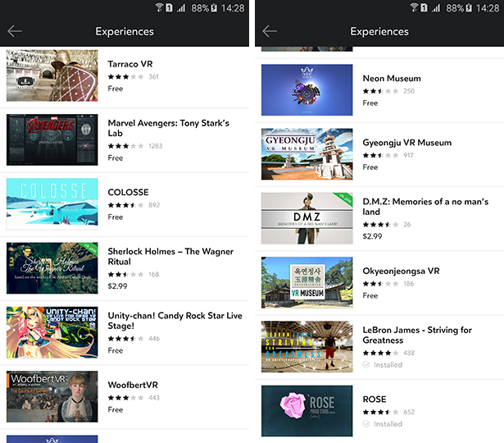The image size is (504, 443).
Task: Go back using the left screen's arrow
Action: pyautogui.click(x=15, y=31)
